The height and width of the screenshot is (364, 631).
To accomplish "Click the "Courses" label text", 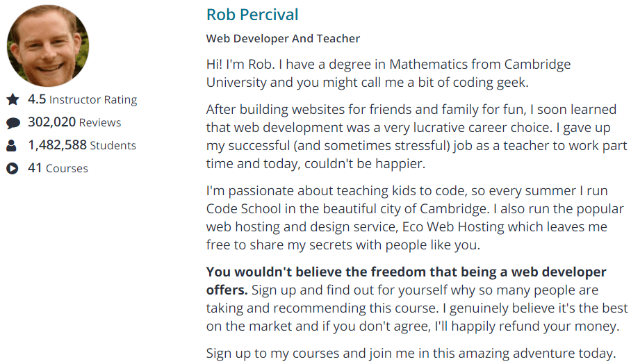I will coord(67,168).
